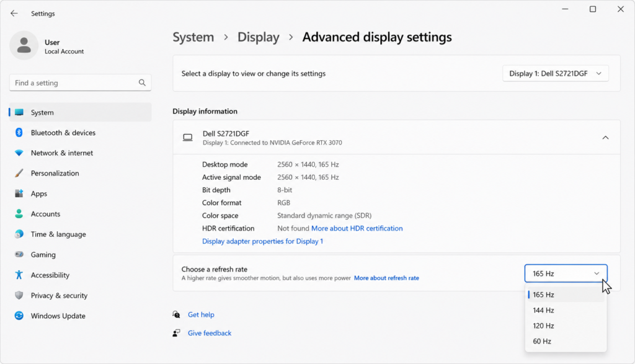635x364 pixels.
Task: Click the user avatar icon
Action: point(24,45)
